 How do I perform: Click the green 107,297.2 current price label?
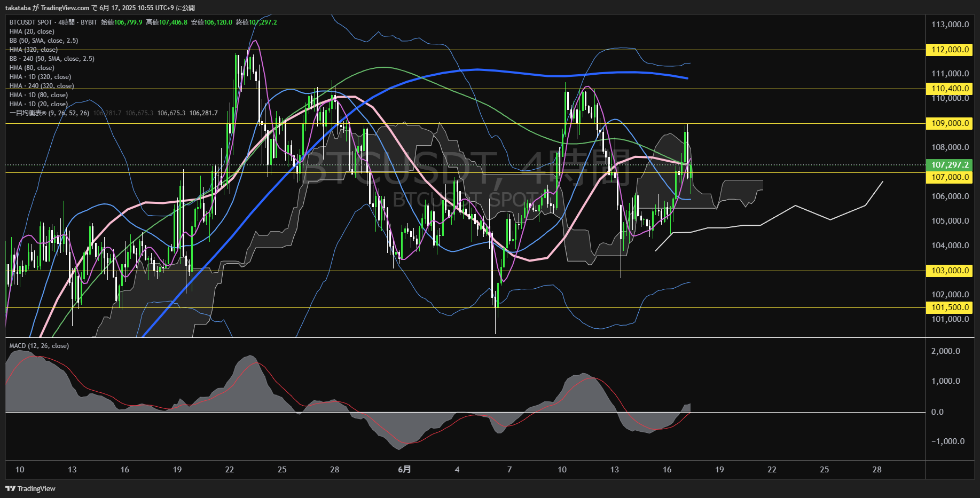click(950, 165)
